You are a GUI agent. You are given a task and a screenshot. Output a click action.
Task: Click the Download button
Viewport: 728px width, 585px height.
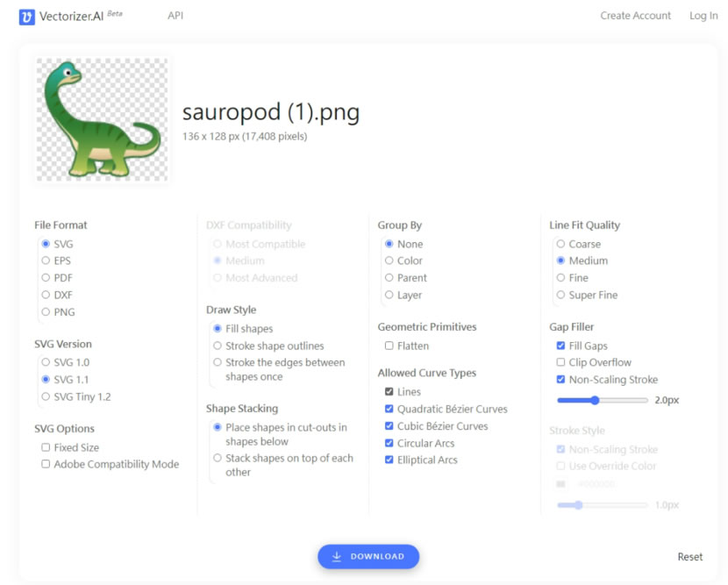pyautogui.click(x=368, y=556)
